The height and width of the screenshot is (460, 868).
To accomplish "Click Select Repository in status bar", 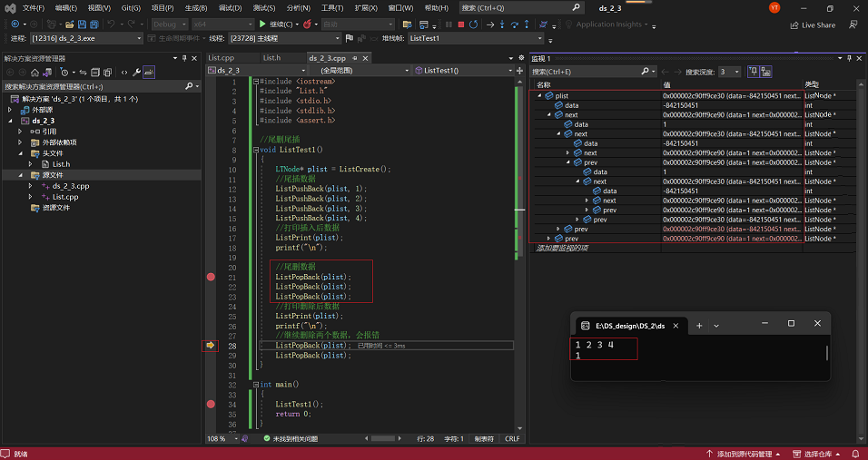I will coord(816,454).
